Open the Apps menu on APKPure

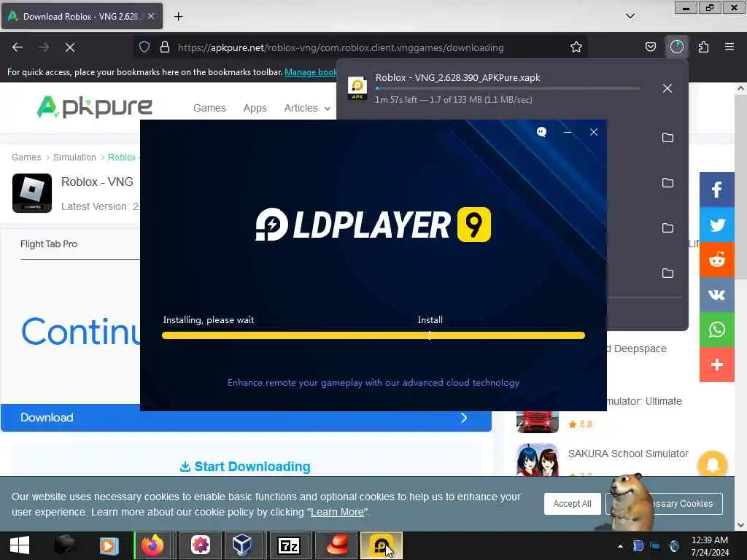click(x=255, y=108)
